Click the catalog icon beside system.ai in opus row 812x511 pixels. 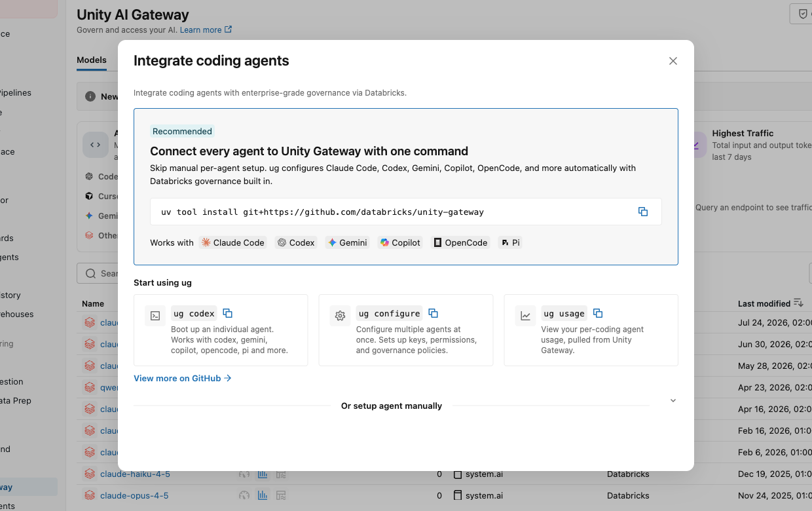click(458, 495)
